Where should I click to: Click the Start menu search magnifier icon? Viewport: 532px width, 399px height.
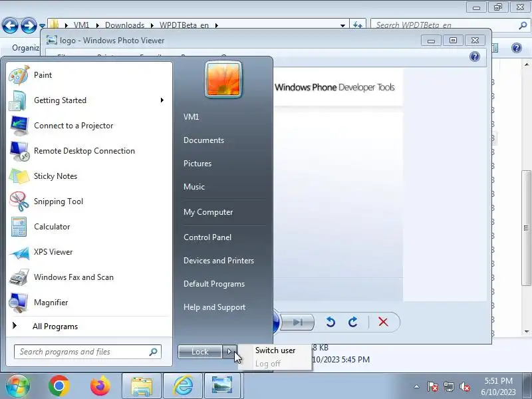pyautogui.click(x=154, y=352)
